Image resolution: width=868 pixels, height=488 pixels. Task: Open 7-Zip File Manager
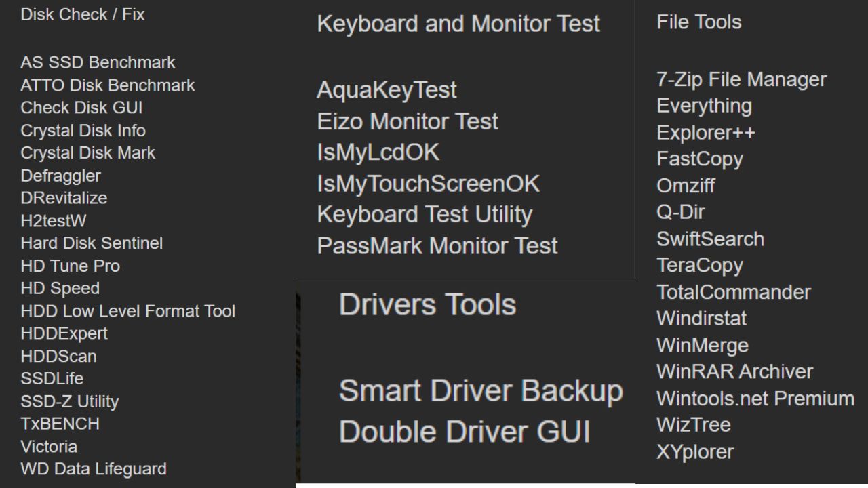click(741, 79)
